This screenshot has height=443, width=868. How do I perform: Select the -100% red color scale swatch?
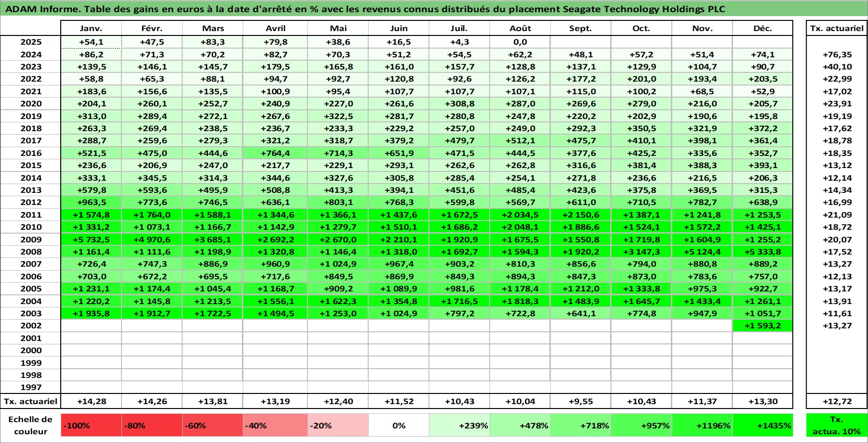(x=91, y=426)
